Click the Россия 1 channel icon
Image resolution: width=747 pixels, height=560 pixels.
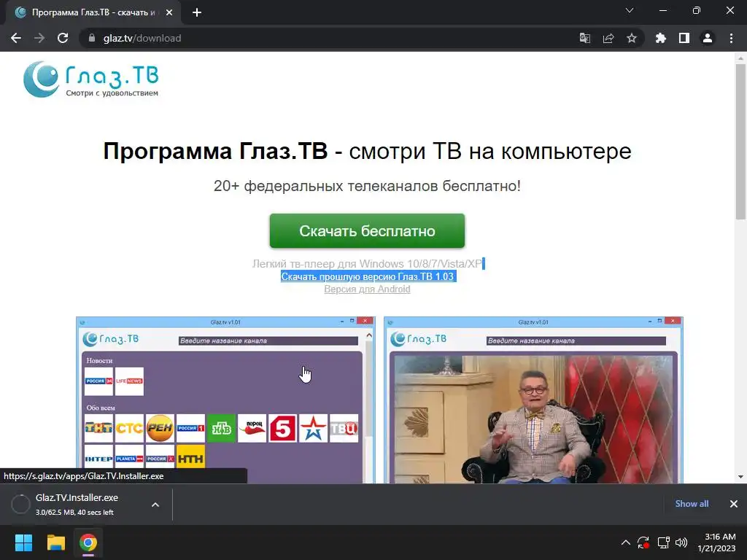click(x=190, y=428)
